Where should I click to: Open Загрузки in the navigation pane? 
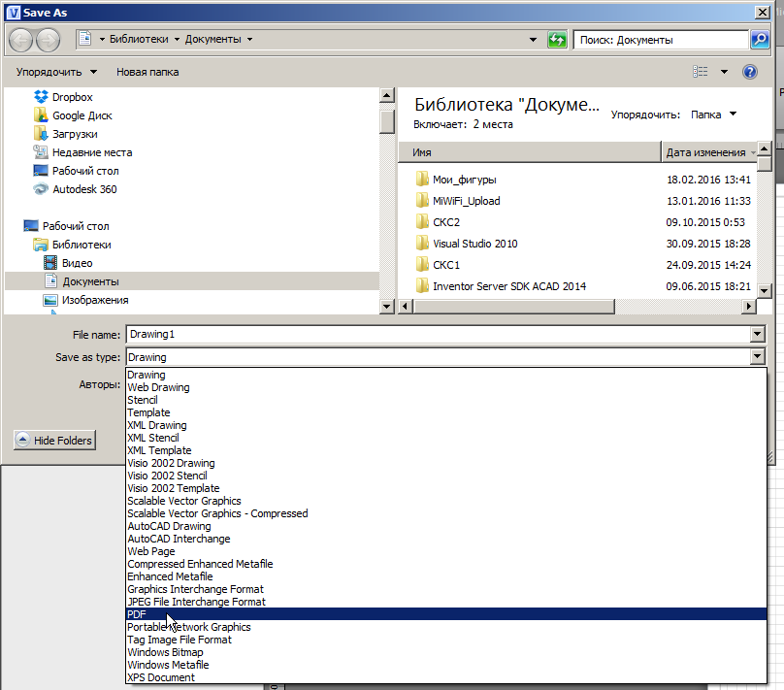tap(75, 134)
